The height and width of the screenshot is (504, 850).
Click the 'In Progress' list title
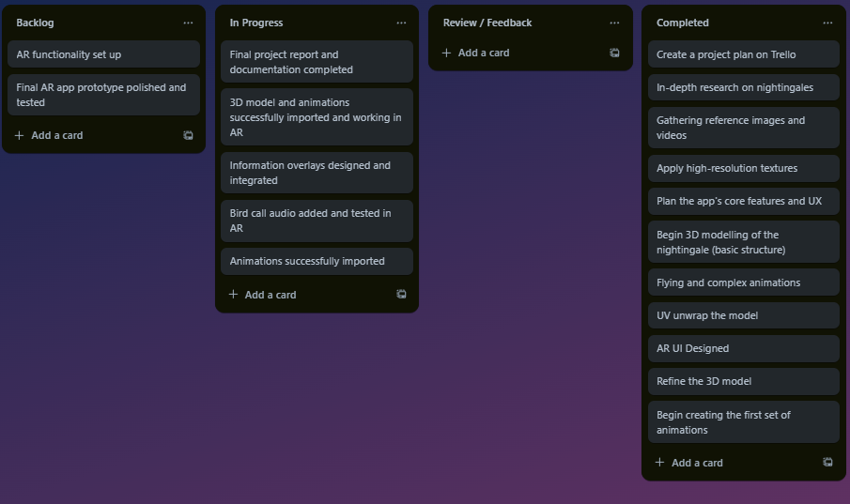[256, 23]
